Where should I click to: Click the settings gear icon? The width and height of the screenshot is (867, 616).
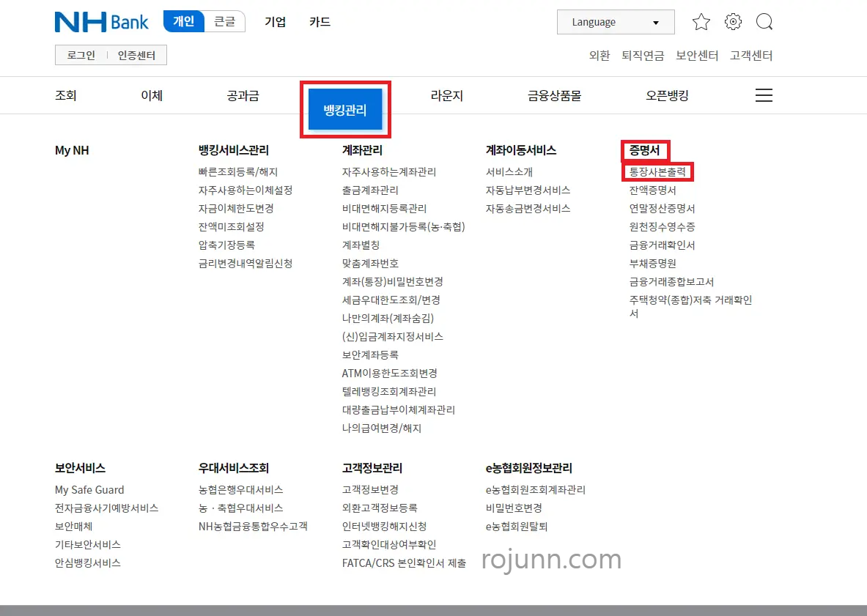click(733, 22)
